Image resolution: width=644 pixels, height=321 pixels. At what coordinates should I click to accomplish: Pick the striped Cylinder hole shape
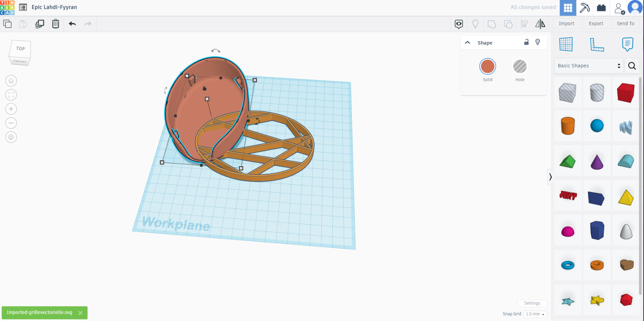click(597, 93)
